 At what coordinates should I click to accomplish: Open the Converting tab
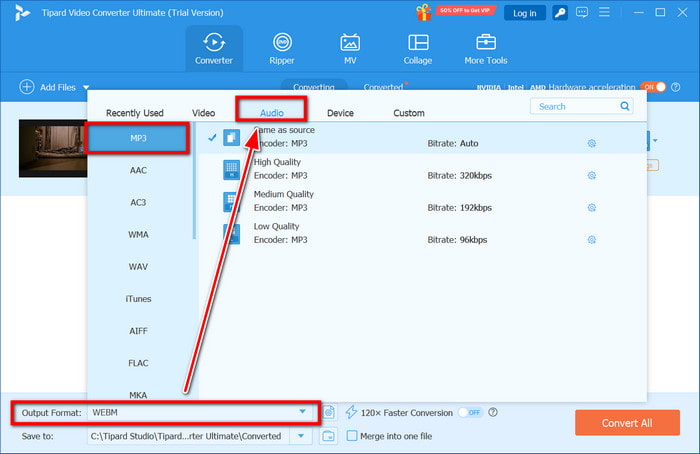[314, 87]
